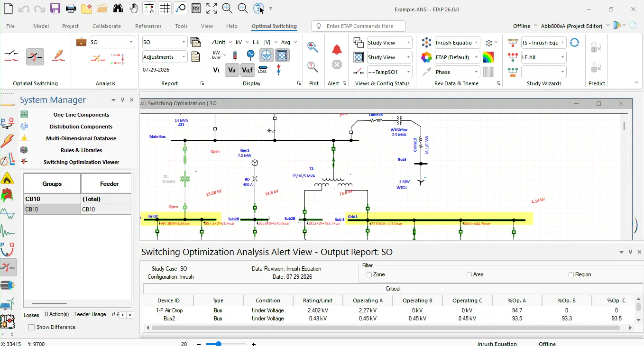This screenshot has width=644, height=346.
Task: Click the Multi-Dimensional Database icon
Action: pyautogui.click(x=24, y=138)
